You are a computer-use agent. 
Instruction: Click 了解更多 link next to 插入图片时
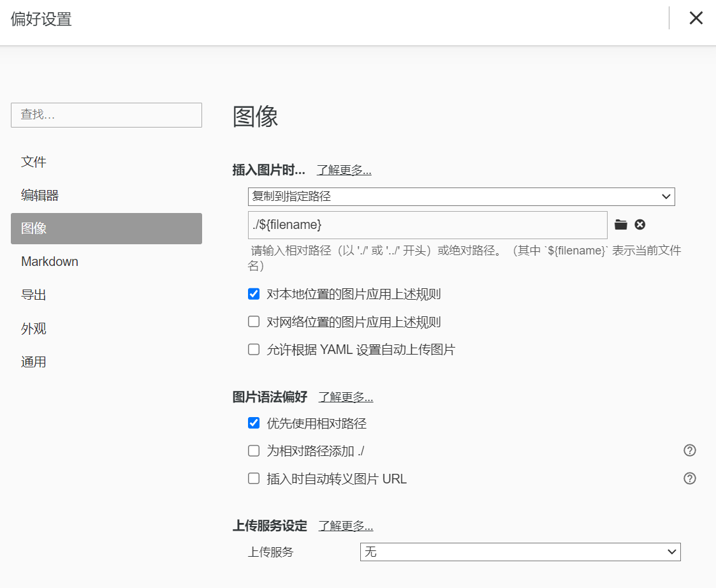pyautogui.click(x=344, y=170)
